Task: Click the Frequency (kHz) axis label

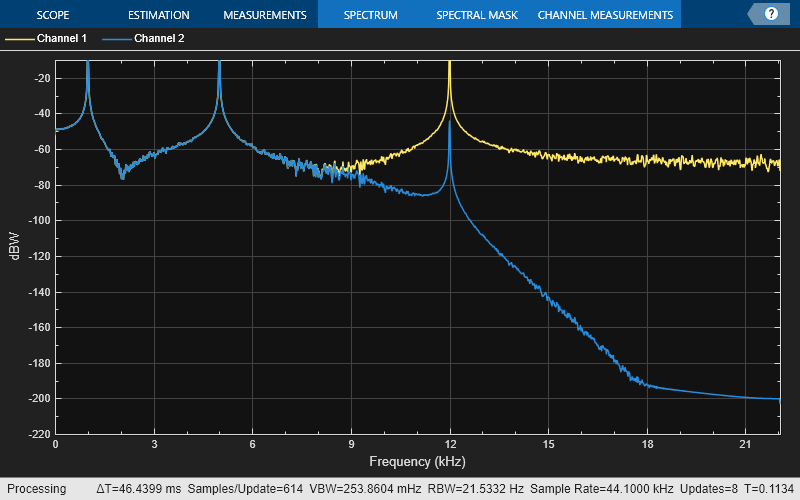Action: tap(417, 462)
